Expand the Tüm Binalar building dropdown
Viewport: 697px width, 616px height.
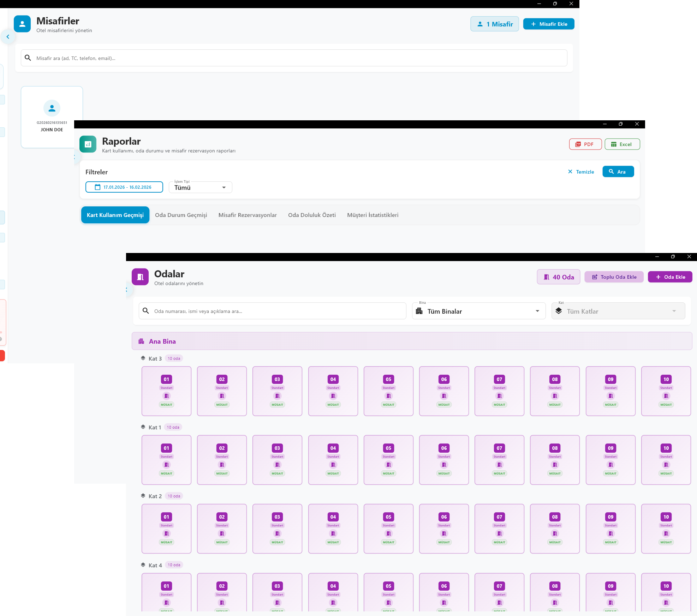[x=478, y=311]
